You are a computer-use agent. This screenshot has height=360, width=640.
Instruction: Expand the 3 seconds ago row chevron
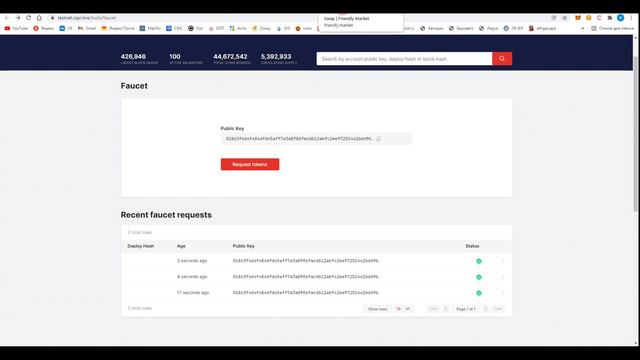click(x=502, y=261)
